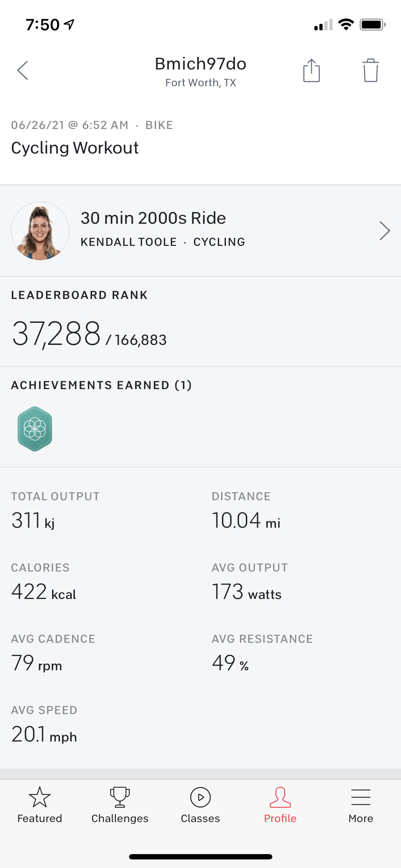Delete workout with the trash icon
The width and height of the screenshot is (401, 868).
click(x=371, y=70)
